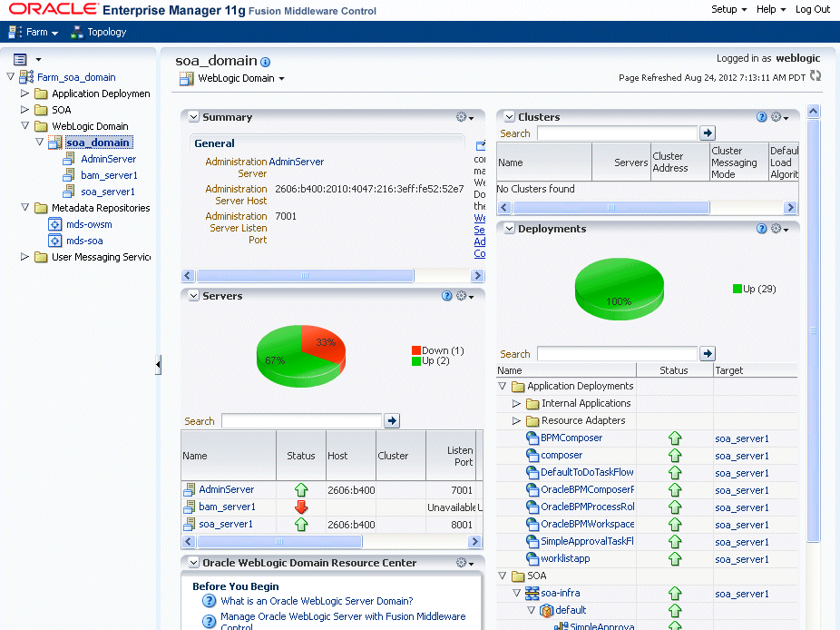Open soa_server1 in the Servers table
Screen dimensions: 840x630
(226, 524)
